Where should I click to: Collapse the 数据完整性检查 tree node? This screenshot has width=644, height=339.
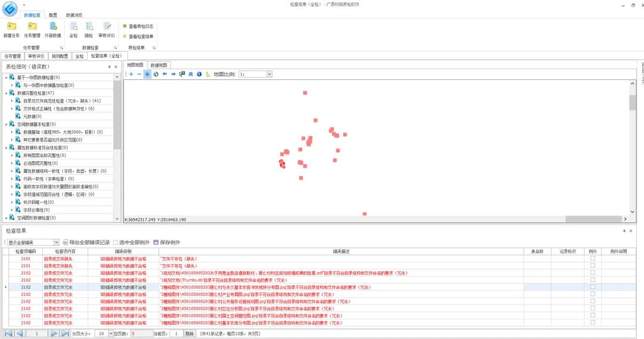coord(6,93)
